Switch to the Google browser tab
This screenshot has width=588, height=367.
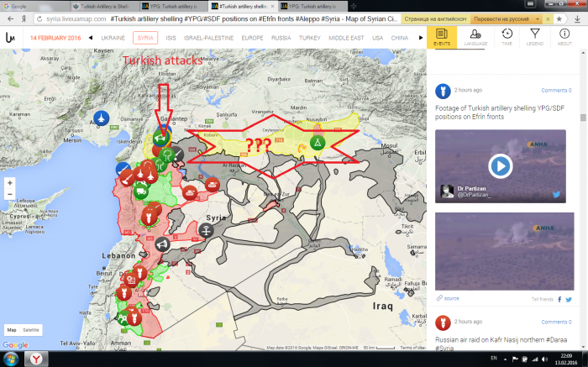click(34, 6)
